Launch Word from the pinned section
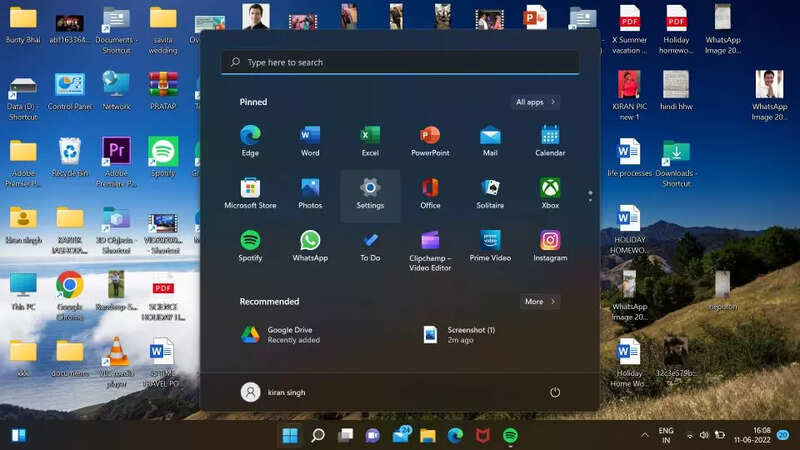 pos(310,141)
